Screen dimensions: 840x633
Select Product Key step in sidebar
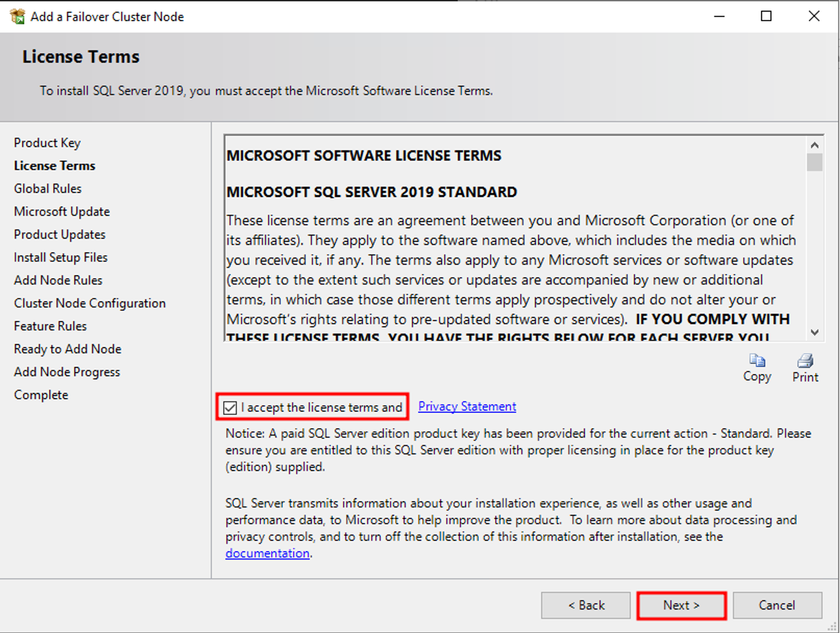point(47,143)
